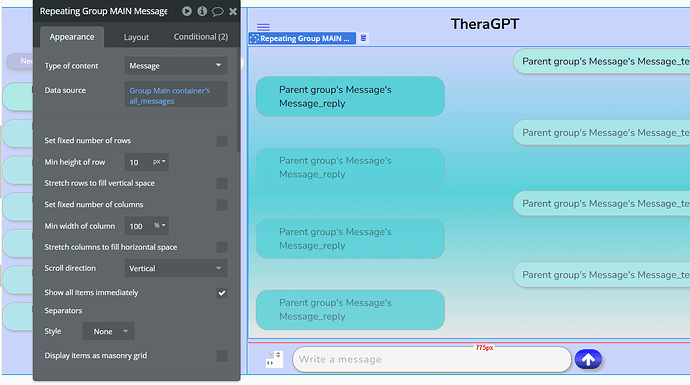Open the Type of content dropdown
Viewport: 690px width, 385px height.
(176, 66)
